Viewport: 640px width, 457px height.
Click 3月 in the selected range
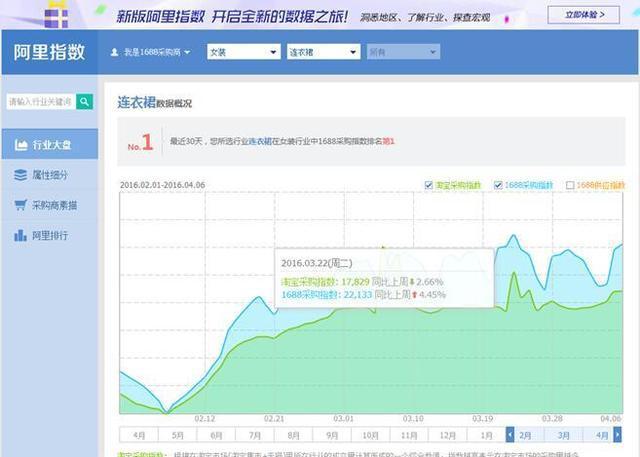(564, 435)
